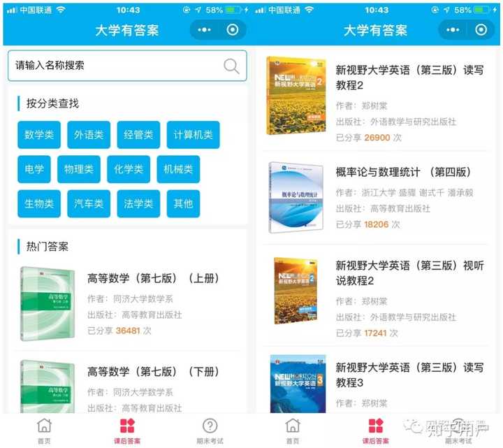The image size is (503, 448).
Task: Select the 汽车类 category
Action: point(89,204)
